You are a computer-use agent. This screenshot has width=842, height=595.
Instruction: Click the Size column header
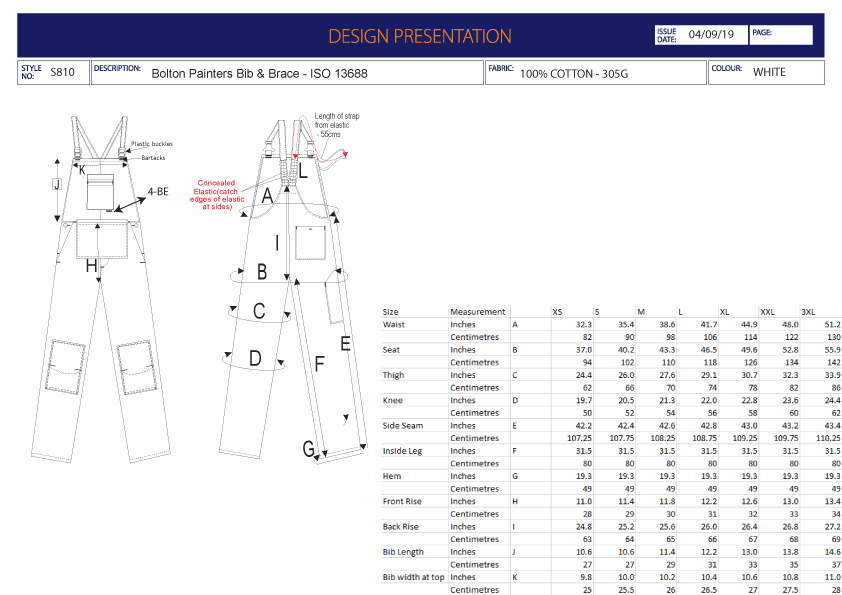[x=390, y=312]
